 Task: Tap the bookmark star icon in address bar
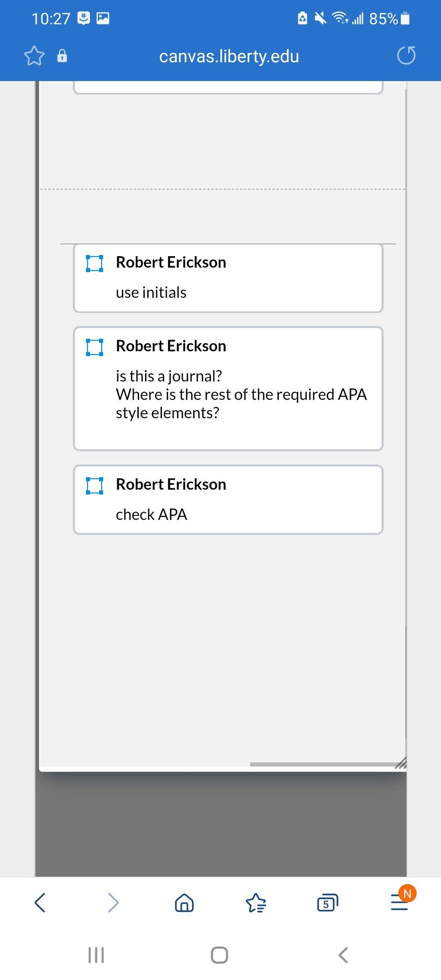pos(34,56)
